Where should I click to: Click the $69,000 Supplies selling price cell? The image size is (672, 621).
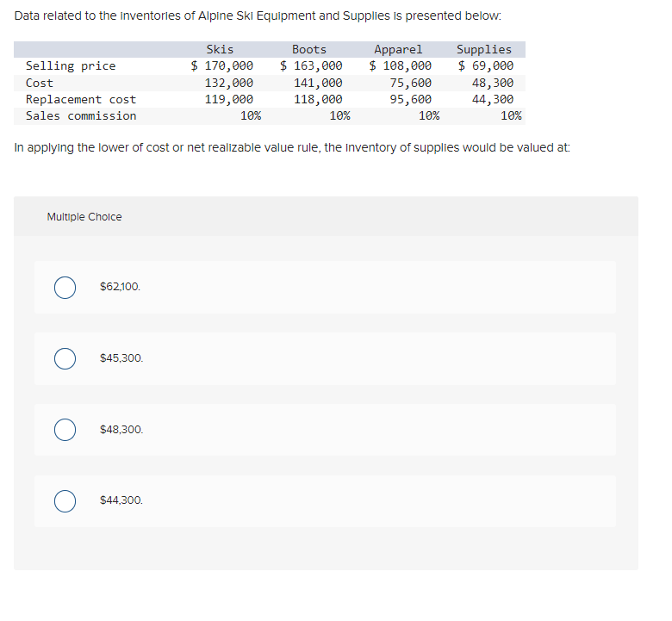(x=486, y=66)
